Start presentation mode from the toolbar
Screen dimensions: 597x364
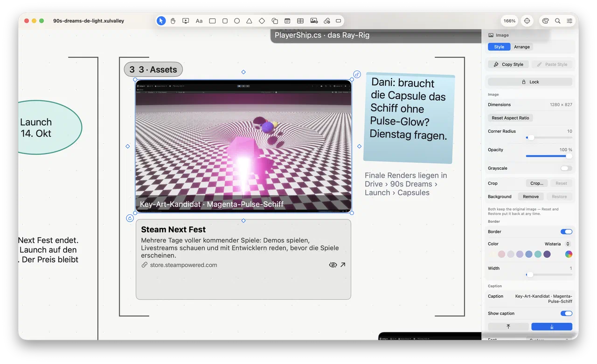(186, 21)
